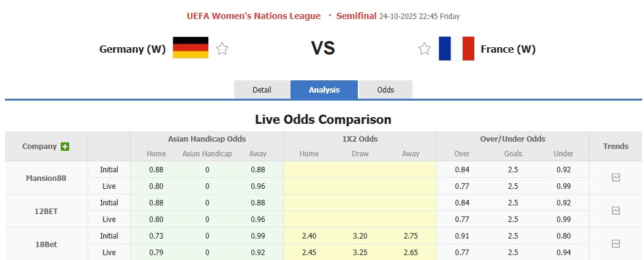This screenshot has width=644, height=260.
Task: Open the Odds tab
Action: pos(385,90)
